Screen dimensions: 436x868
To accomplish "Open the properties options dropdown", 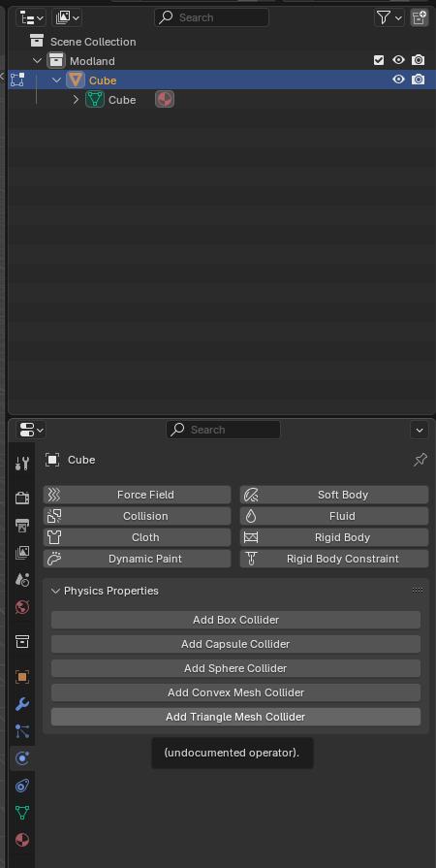I will (x=420, y=430).
